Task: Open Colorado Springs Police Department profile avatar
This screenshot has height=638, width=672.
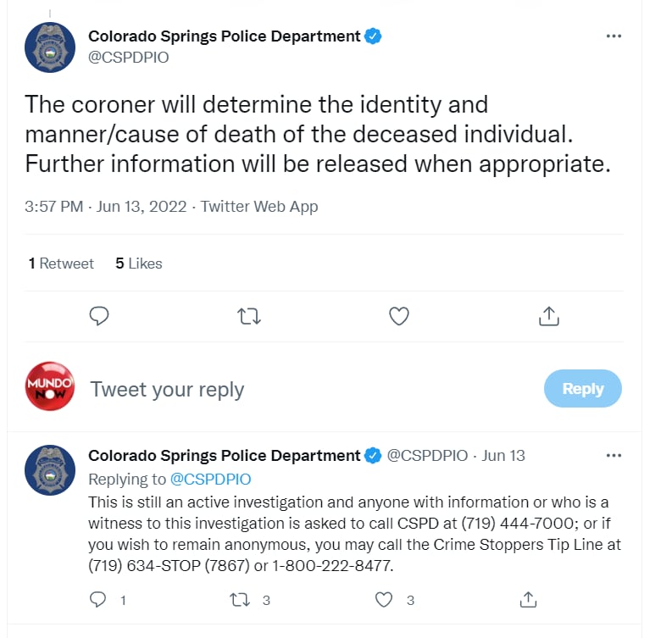Action: (50, 47)
